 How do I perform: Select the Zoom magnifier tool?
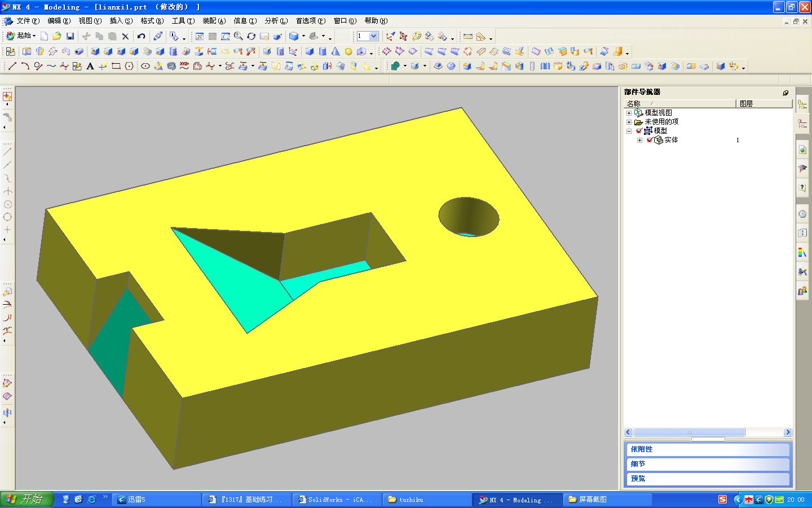click(x=239, y=36)
